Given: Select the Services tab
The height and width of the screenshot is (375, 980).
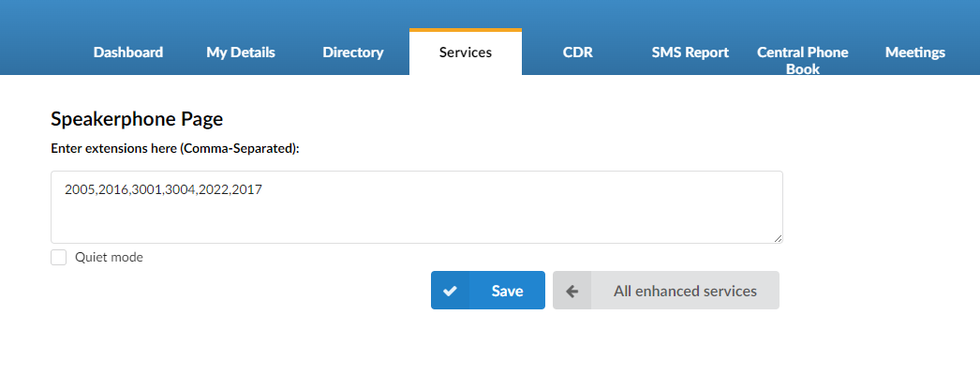Looking at the screenshot, I should point(466,52).
